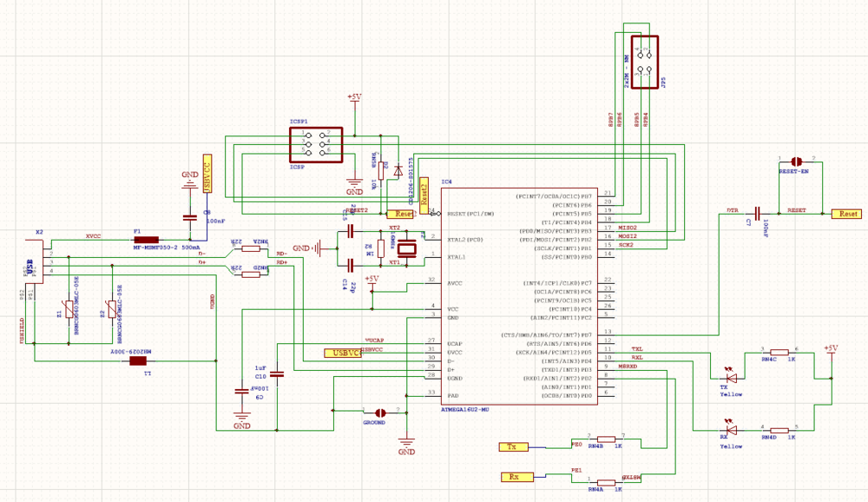Screen dimensions: 868x502
Task: Select varistor Z1 near the USB connector
Action: tap(68, 310)
